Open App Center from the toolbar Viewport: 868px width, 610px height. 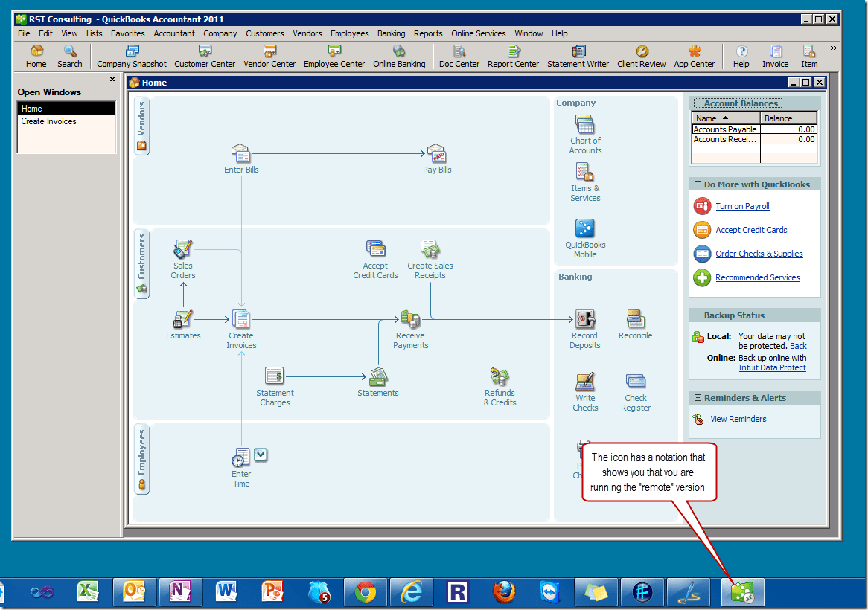[695, 57]
